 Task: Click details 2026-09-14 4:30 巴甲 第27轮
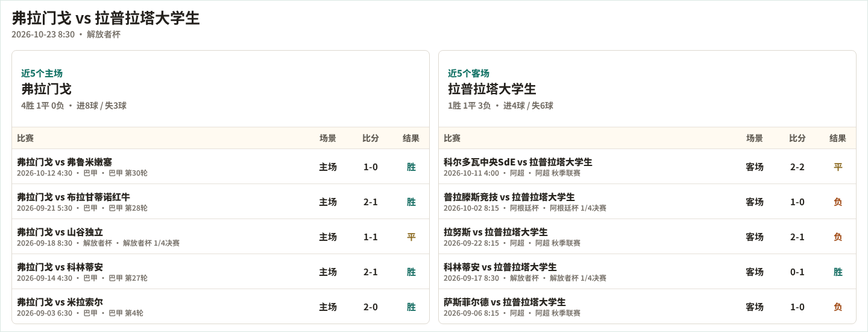point(82,278)
